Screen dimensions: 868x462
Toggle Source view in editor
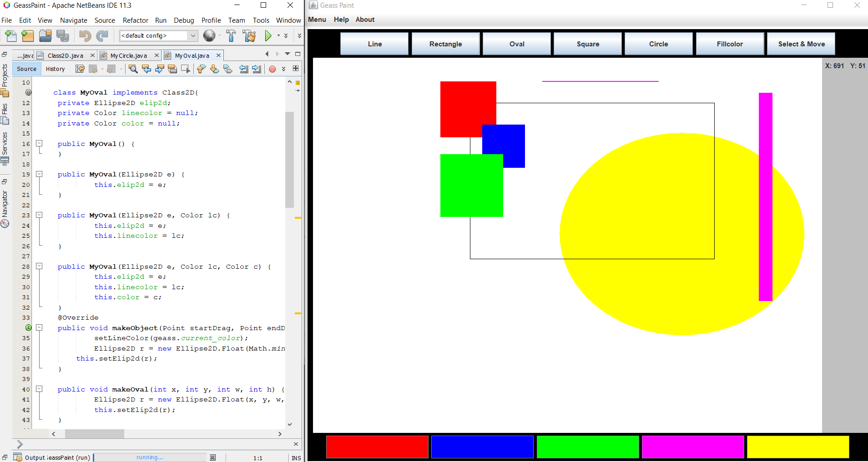pyautogui.click(x=26, y=69)
